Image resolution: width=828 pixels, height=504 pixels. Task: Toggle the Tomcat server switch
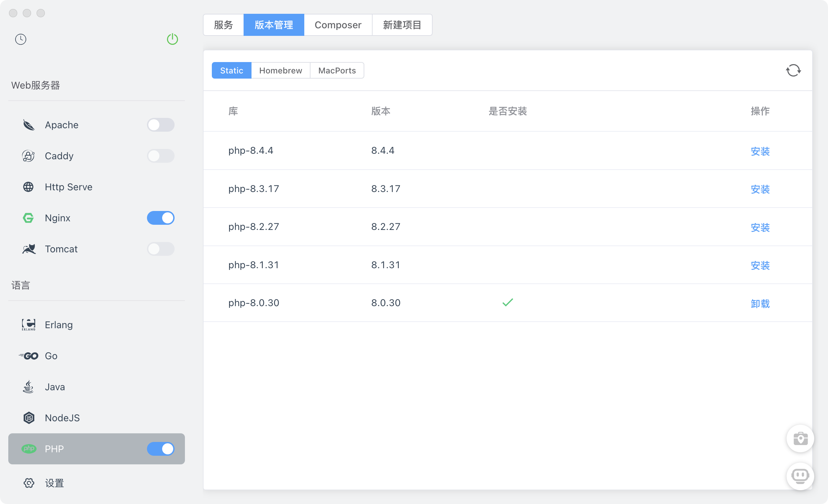[x=160, y=249]
